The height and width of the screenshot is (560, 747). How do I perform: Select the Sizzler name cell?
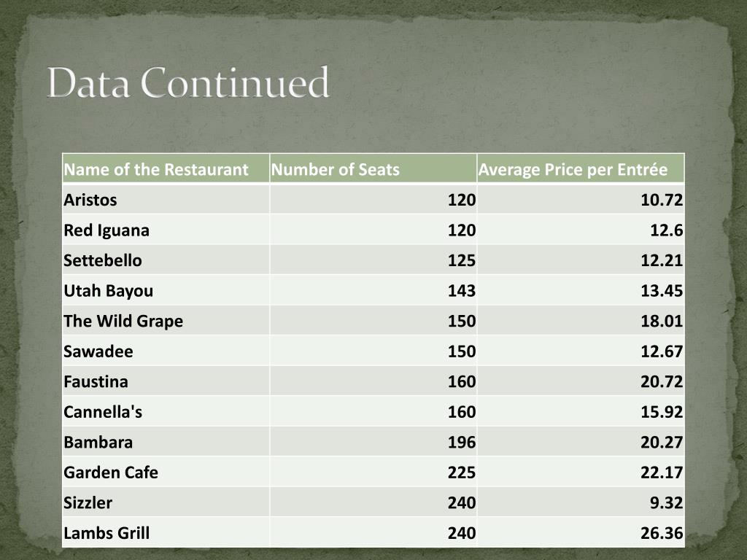pyautogui.click(x=166, y=502)
